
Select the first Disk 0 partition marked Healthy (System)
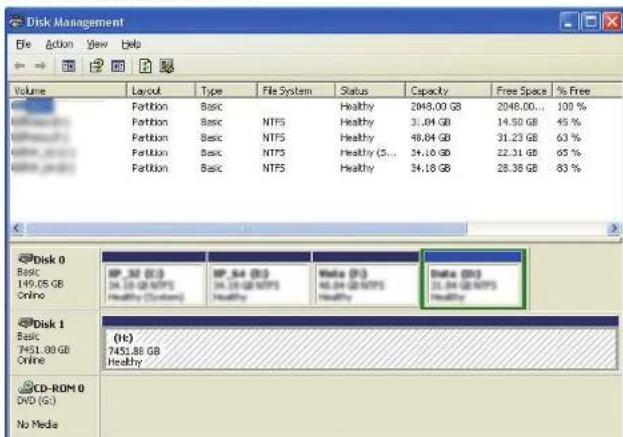coord(154,279)
